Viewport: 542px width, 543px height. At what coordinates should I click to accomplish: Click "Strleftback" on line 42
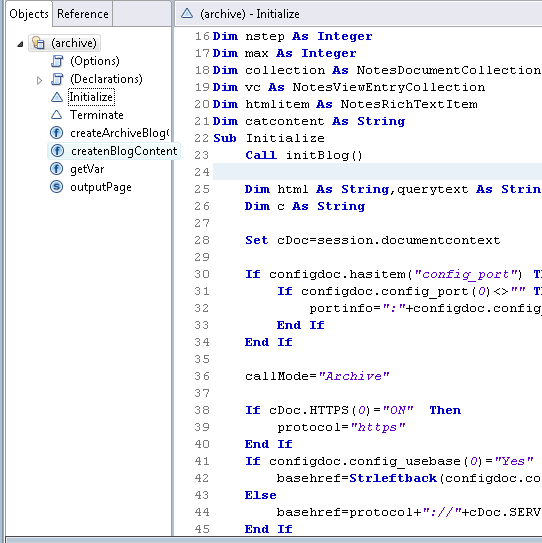click(393, 478)
